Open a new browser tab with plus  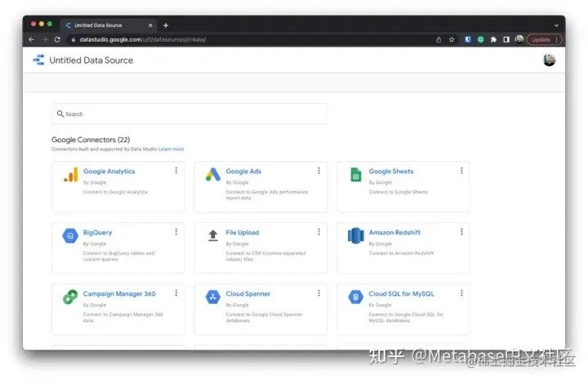click(x=166, y=25)
